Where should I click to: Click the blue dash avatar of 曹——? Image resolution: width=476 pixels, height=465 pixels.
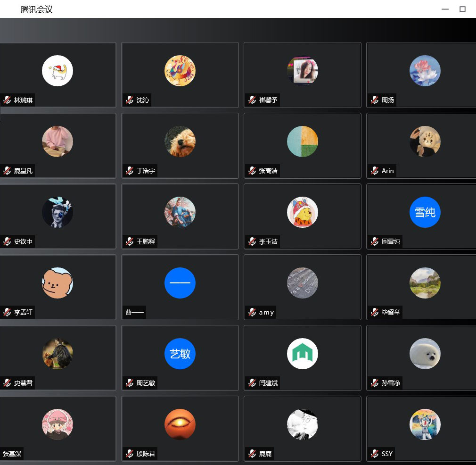(x=180, y=283)
